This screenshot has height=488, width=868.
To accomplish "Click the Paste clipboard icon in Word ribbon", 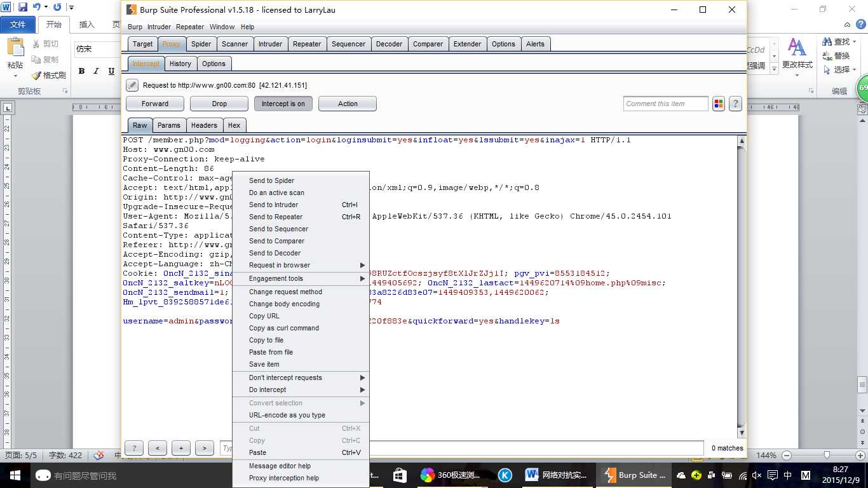I will pyautogui.click(x=15, y=48).
